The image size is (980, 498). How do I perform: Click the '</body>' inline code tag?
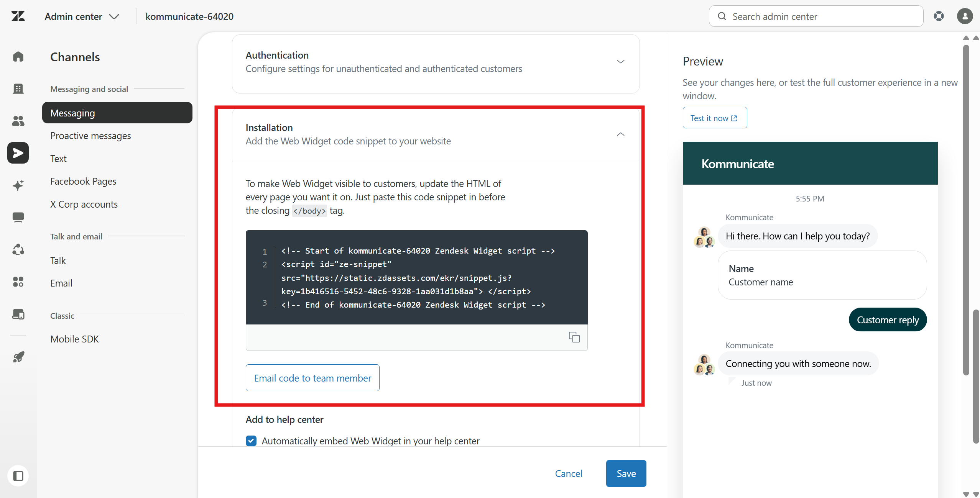coord(309,211)
